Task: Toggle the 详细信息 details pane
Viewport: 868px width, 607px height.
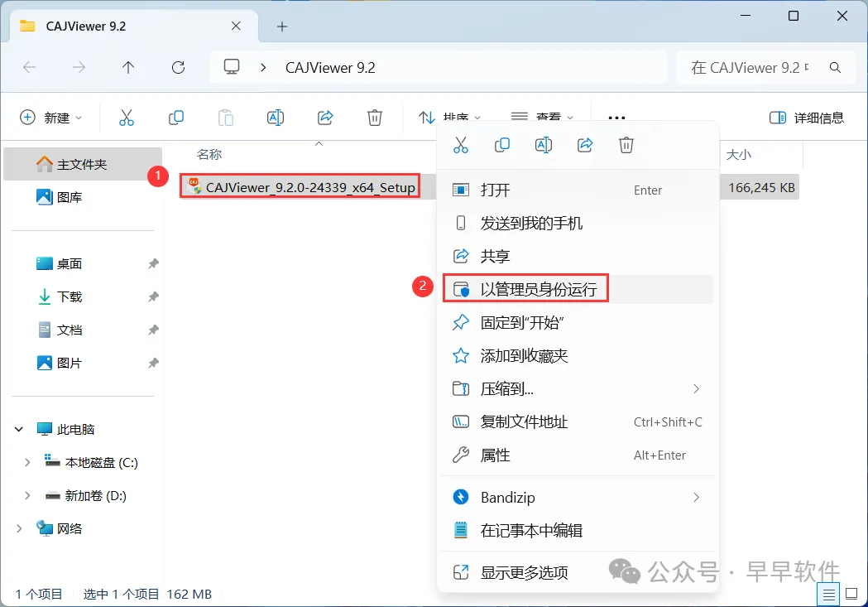Action: click(x=807, y=118)
